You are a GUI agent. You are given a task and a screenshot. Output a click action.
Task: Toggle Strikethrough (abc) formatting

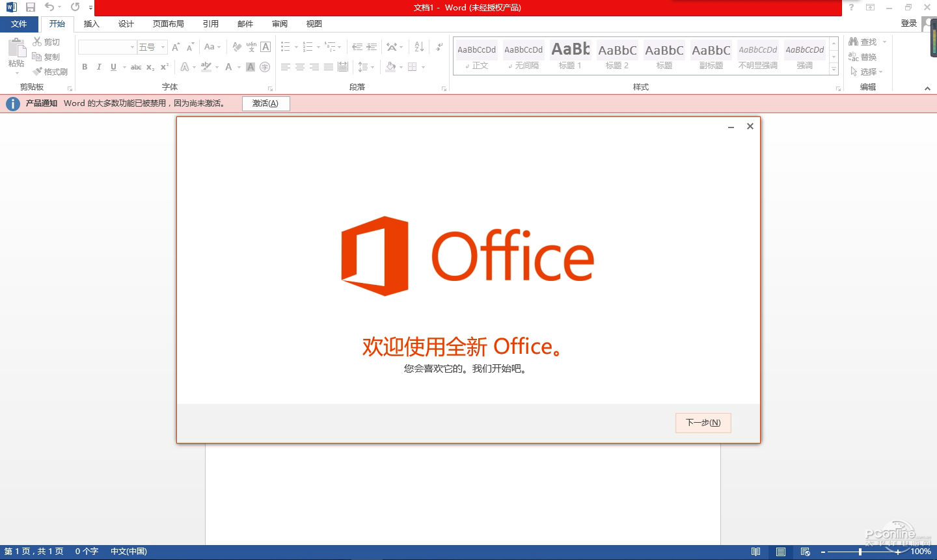(136, 67)
